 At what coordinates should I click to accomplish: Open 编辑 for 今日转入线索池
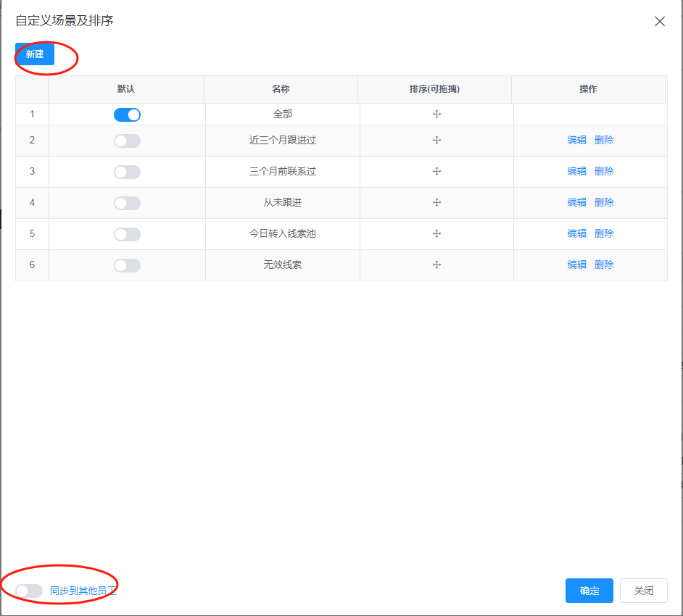(576, 234)
